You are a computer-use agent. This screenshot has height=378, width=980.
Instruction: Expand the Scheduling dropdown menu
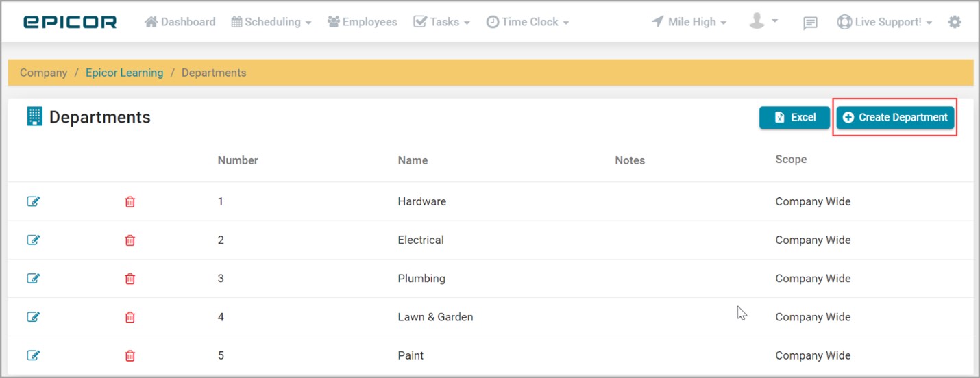pos(271,22)
